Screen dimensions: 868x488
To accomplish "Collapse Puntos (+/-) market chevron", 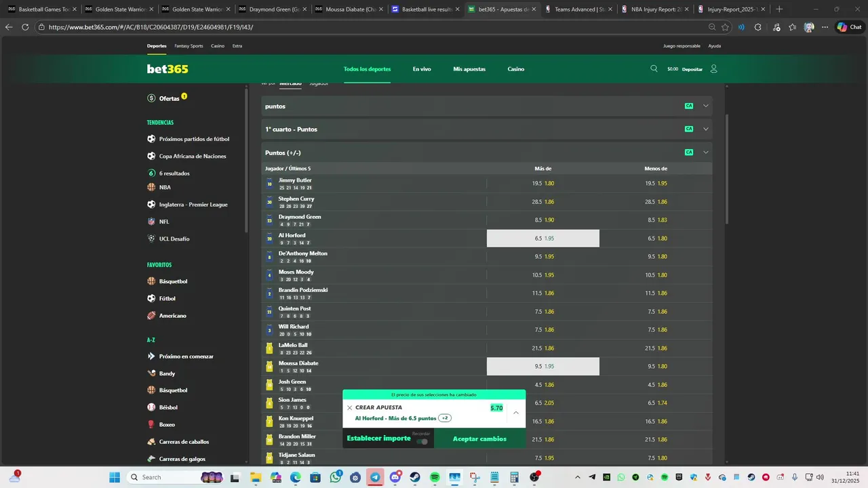I will pyautogui.click(x=706, y=152).
